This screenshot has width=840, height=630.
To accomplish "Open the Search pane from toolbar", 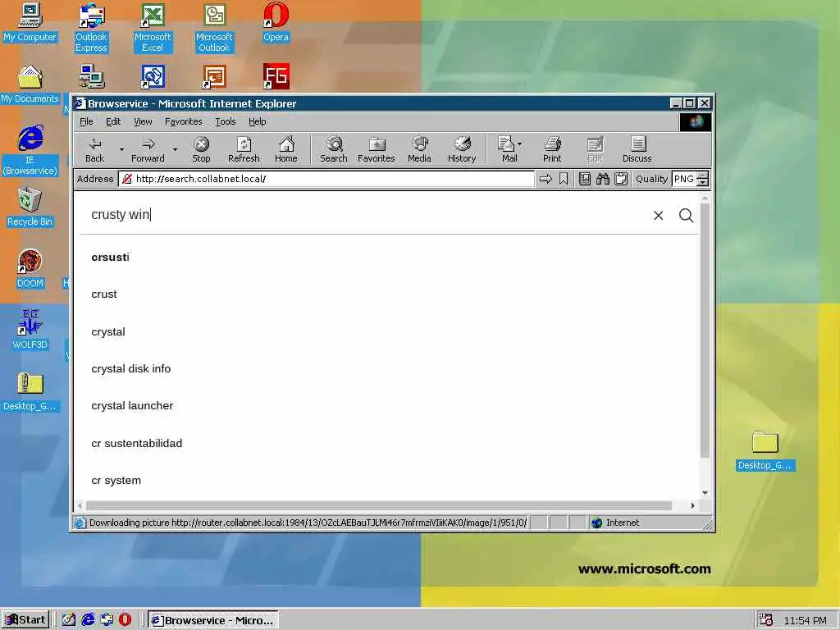I will coord(334,149).
